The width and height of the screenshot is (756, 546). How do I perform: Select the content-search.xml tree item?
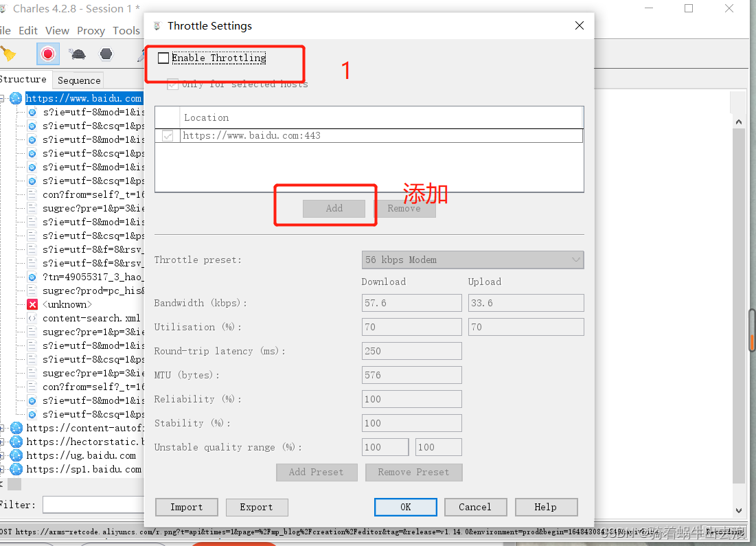click(91, 319)
